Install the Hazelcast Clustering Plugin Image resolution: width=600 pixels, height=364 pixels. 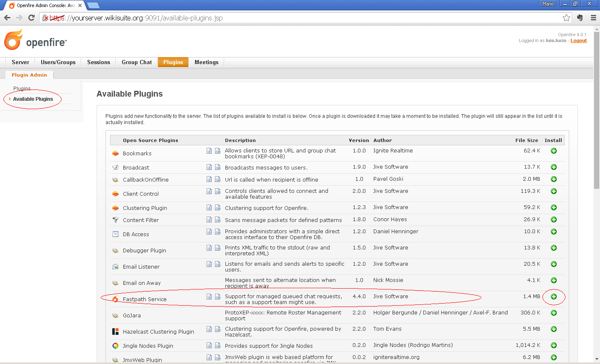tap(554, 329)
